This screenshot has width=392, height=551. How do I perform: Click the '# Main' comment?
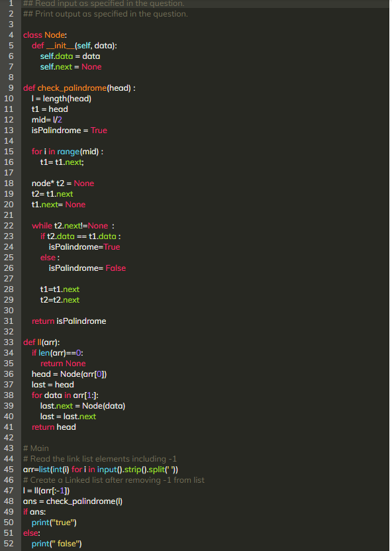click(36, 448)
